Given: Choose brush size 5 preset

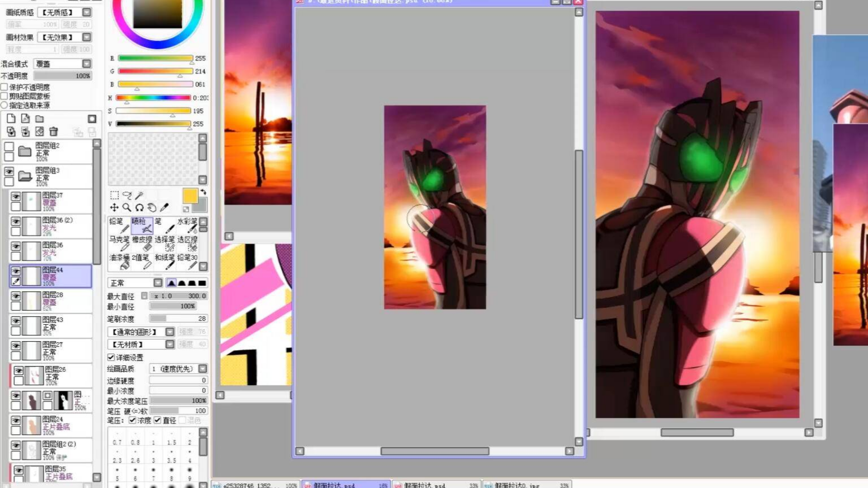Looking at the screenshot, I should pos(117,474).
